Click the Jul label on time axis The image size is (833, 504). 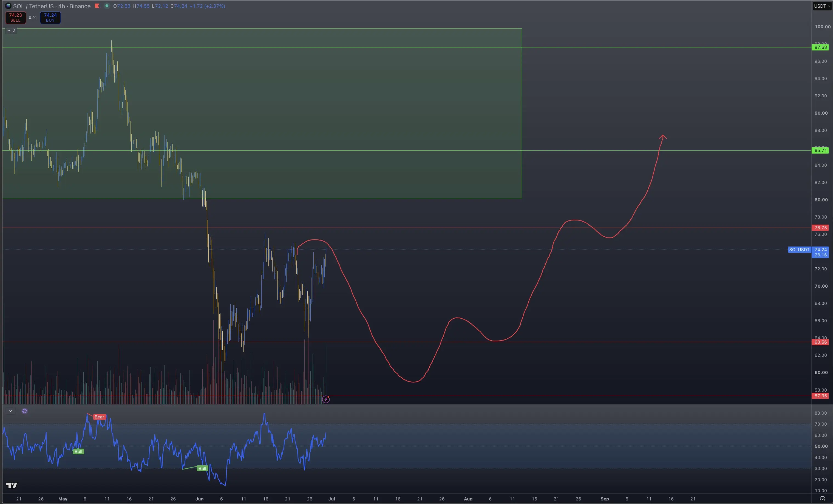pyautogui.click(x=332, y=499)
